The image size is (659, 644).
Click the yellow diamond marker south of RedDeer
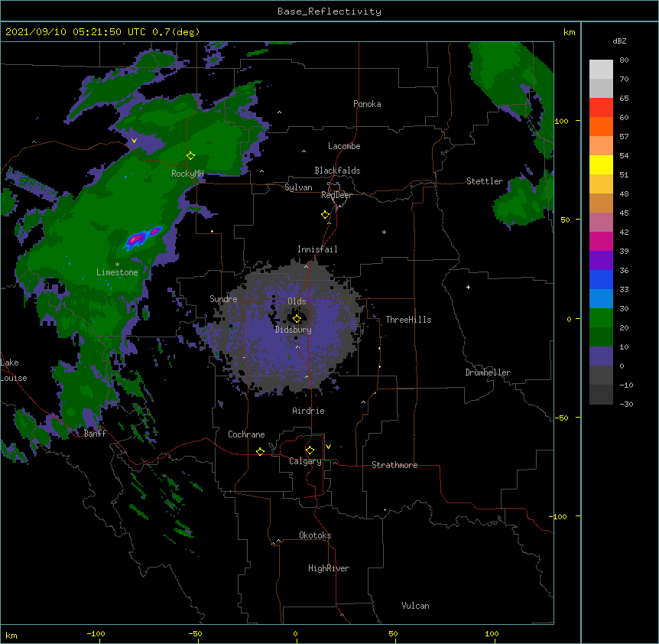[326, 215]
